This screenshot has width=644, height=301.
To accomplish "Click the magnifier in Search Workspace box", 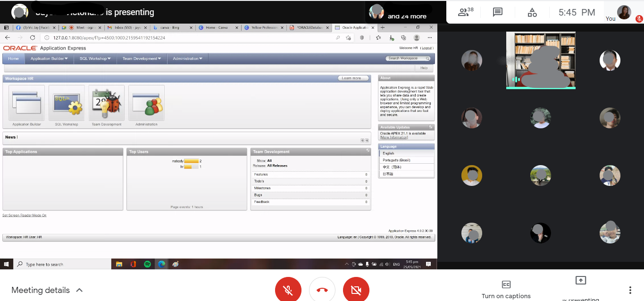I will (x=427, y=59).
